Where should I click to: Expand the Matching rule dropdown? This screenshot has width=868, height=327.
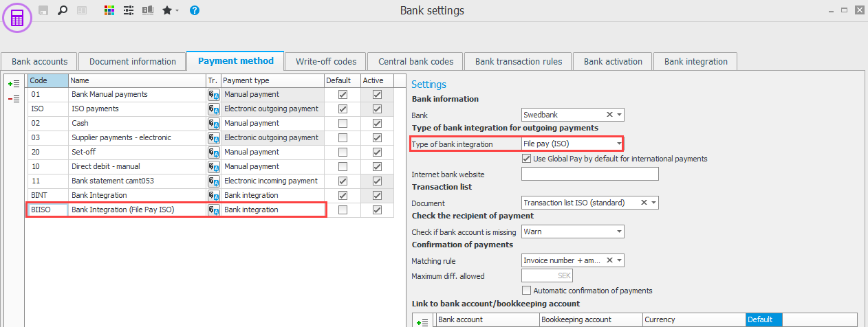[x=619, y=260]
